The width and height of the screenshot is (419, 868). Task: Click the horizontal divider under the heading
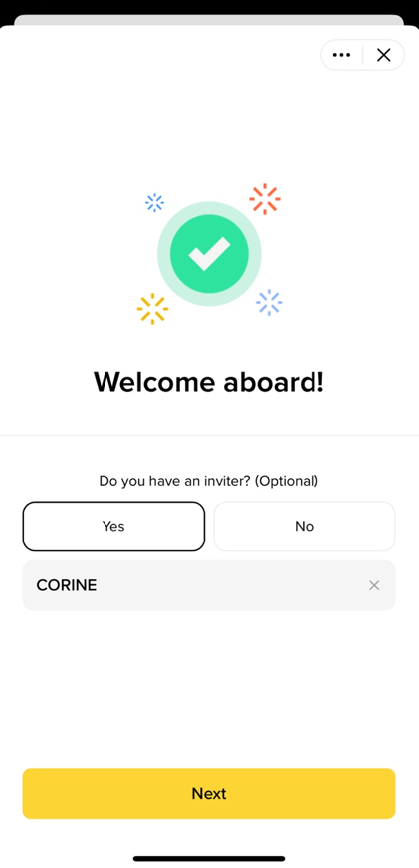pyautogui.click(x=209, y=435)
